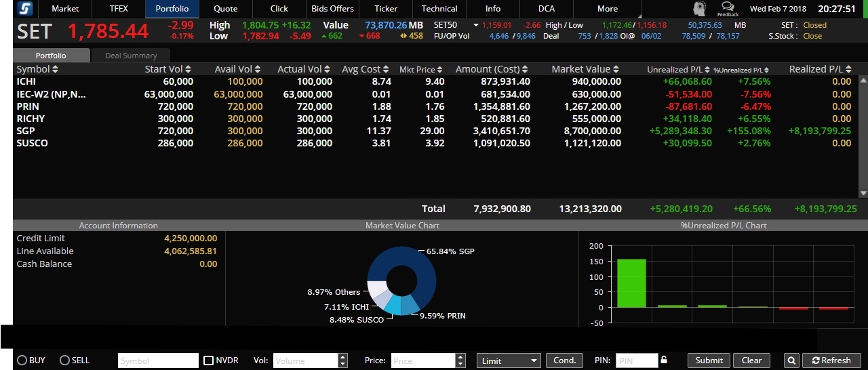The image size is (868, 370).
Task: Open the Technical menu
Action: (439, 9)
